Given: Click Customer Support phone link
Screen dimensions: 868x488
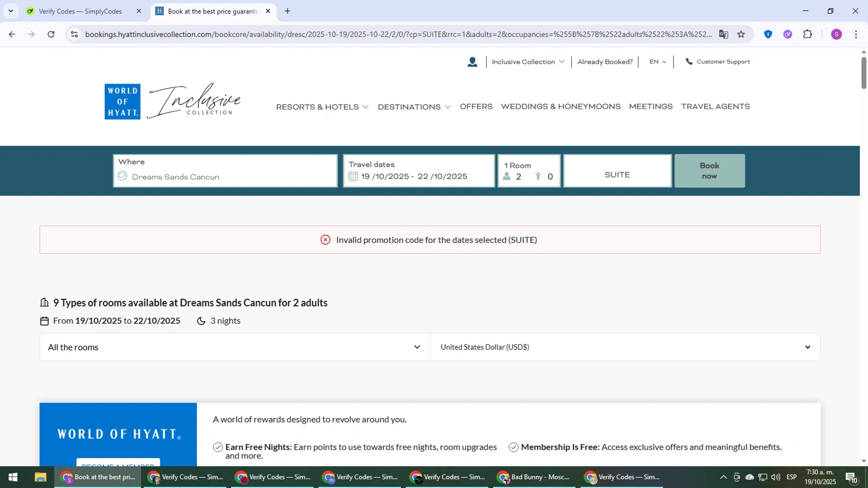Looking at the screenshot, I should click(718, 62).
